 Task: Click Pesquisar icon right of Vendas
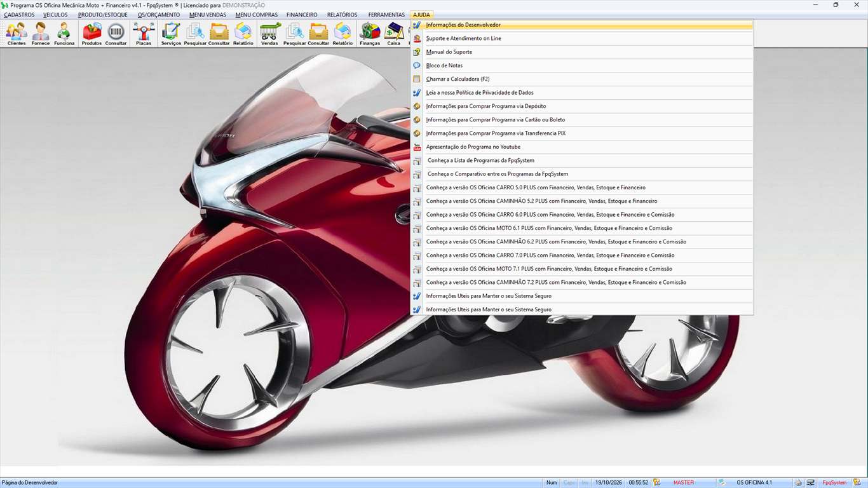coord(294,34)
